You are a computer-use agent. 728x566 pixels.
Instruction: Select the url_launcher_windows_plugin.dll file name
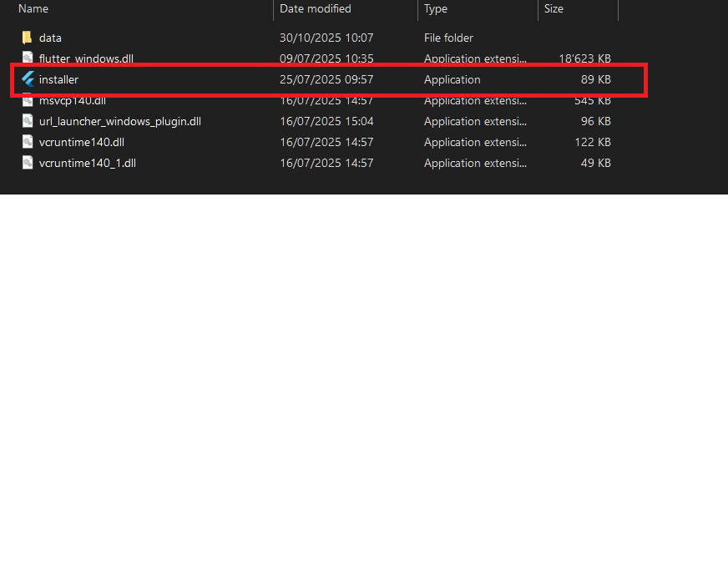click(119, 121)
